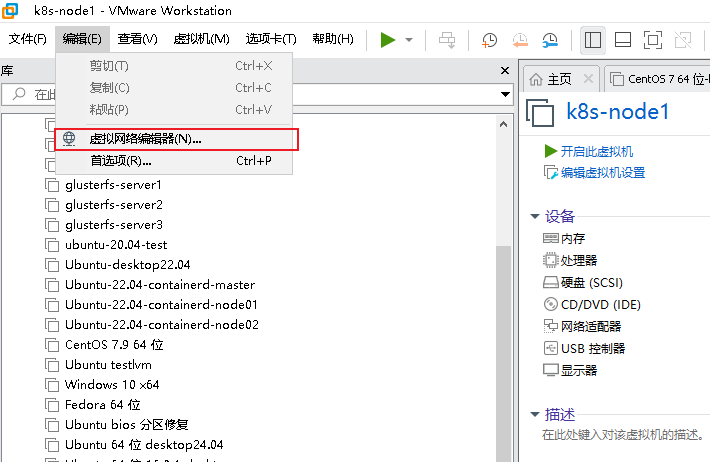Screen dimensions: 710x462
Task: Open the 查看(V) menu
Action: point(137,39)
